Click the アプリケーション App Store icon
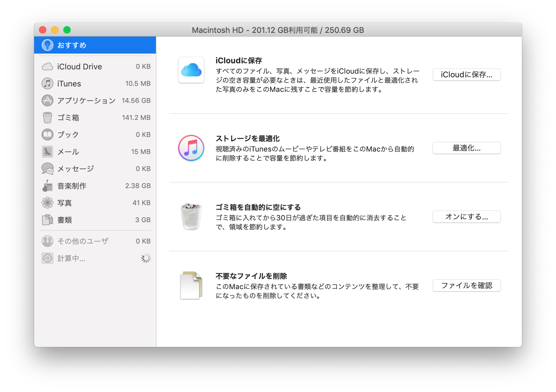Screen dimensions: 556x392 point(48,100)
